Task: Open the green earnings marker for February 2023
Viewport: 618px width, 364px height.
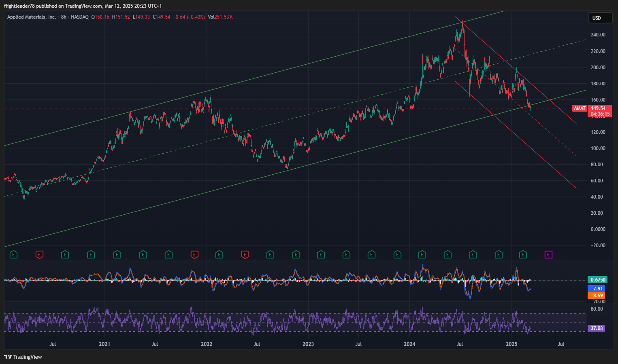Action: point(321,254)
